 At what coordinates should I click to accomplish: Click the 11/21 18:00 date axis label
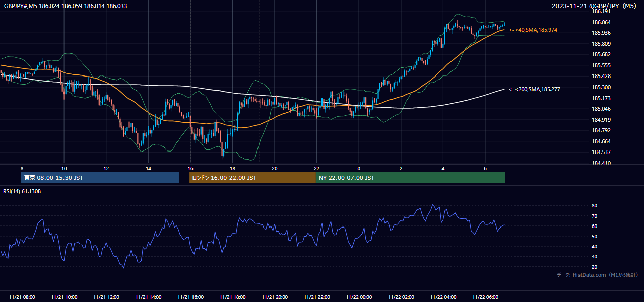232,297
